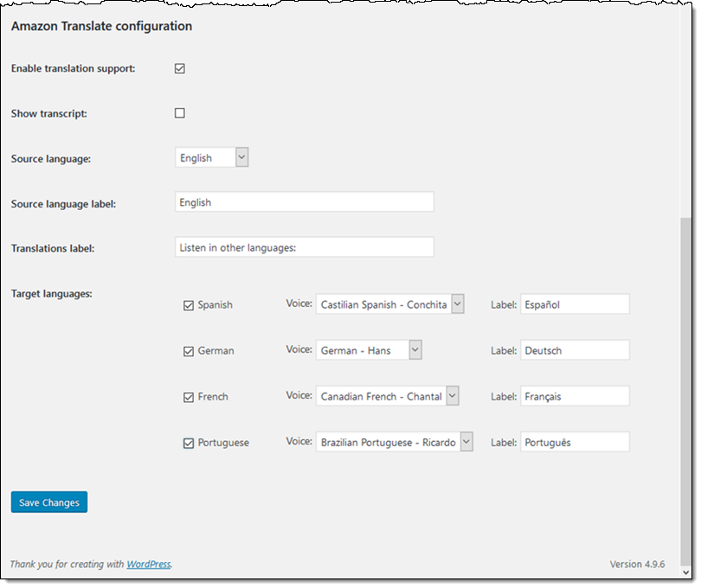This screenshot has width=701, height=588.
Task: Click the Source language: label text
Action: [x=51, y=159]
